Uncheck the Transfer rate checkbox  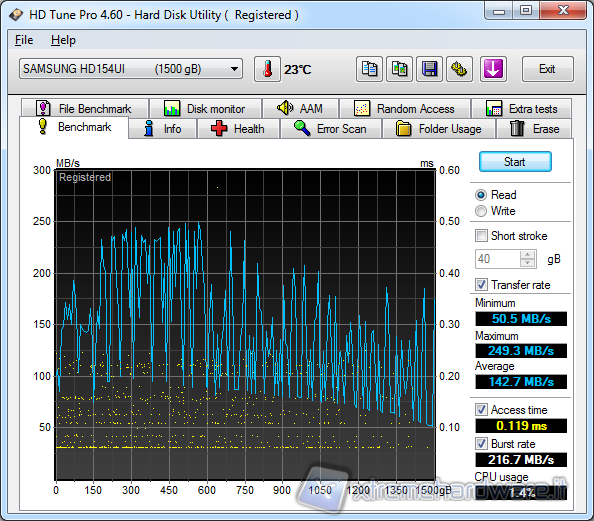point(481,284)
